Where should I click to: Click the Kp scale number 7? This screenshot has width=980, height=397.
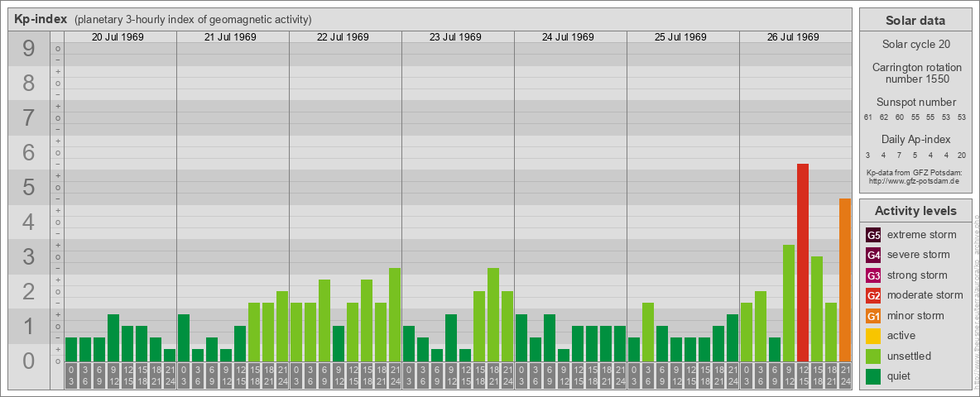29,118
